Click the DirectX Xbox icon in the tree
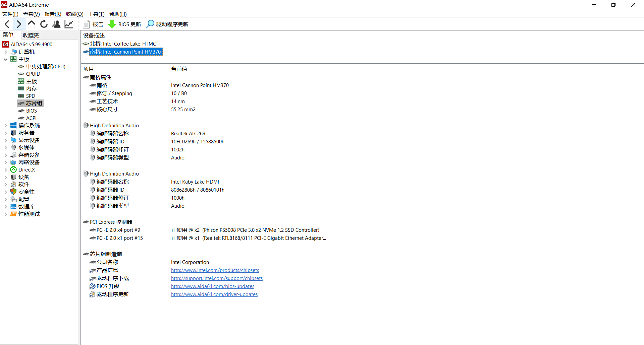The width and height of the screenshot is (644, 345). click(13, 170)
